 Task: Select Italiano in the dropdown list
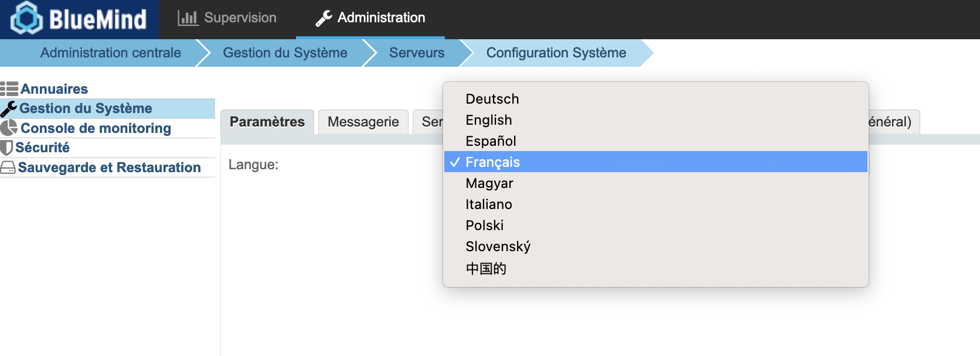click(x=488, y=204)
